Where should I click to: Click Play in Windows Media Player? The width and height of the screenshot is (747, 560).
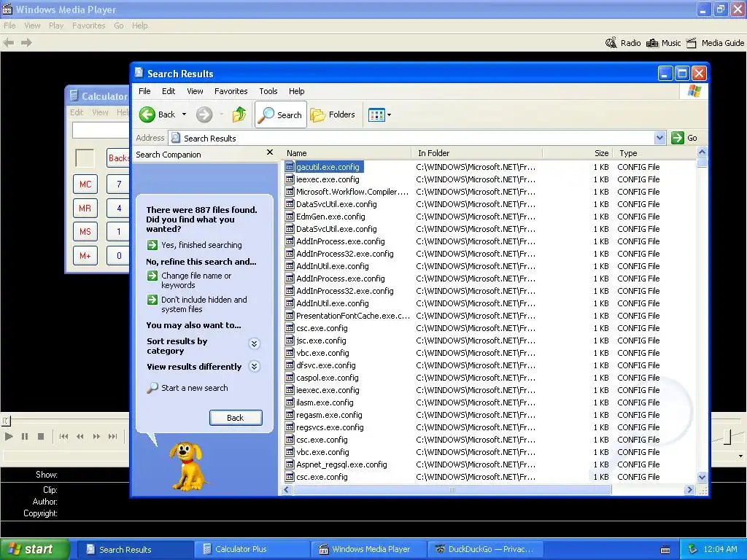[9, 436]
